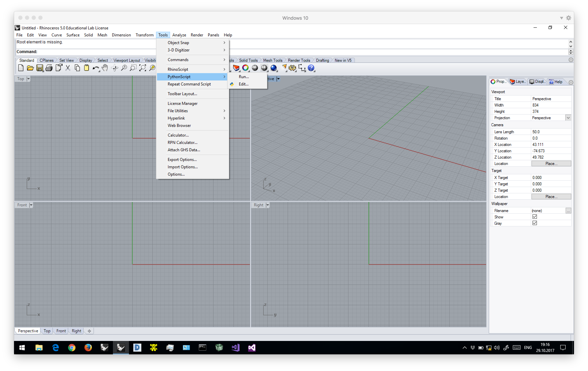Click the toolbar settings gear at far right
This screenshot has height=371, width=588.
click(571, 60)
